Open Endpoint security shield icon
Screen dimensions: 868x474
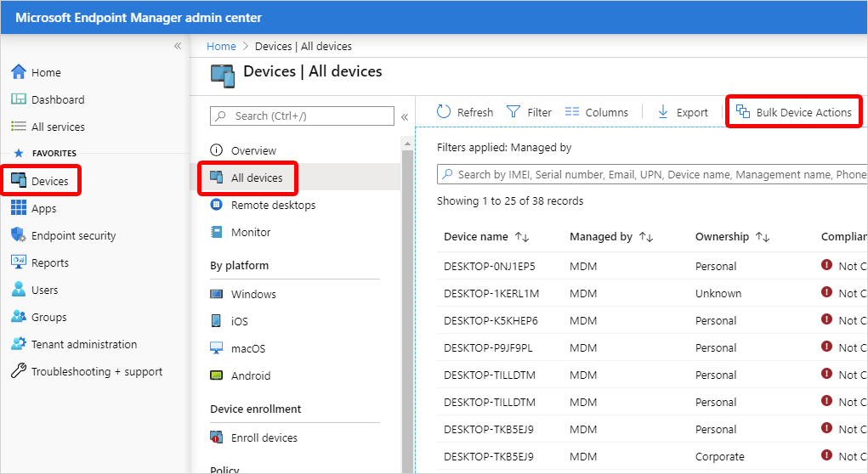coord(18,235)
